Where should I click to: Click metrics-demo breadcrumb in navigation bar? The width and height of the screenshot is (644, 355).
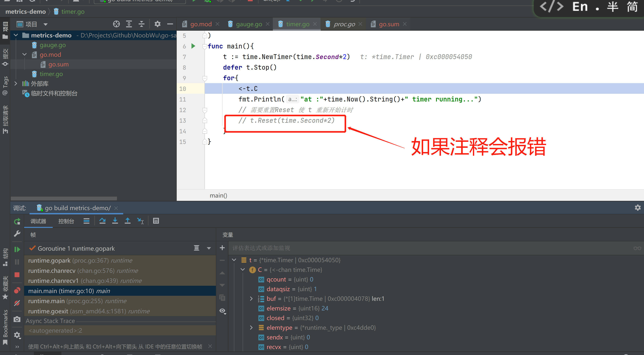click(25, 12)
